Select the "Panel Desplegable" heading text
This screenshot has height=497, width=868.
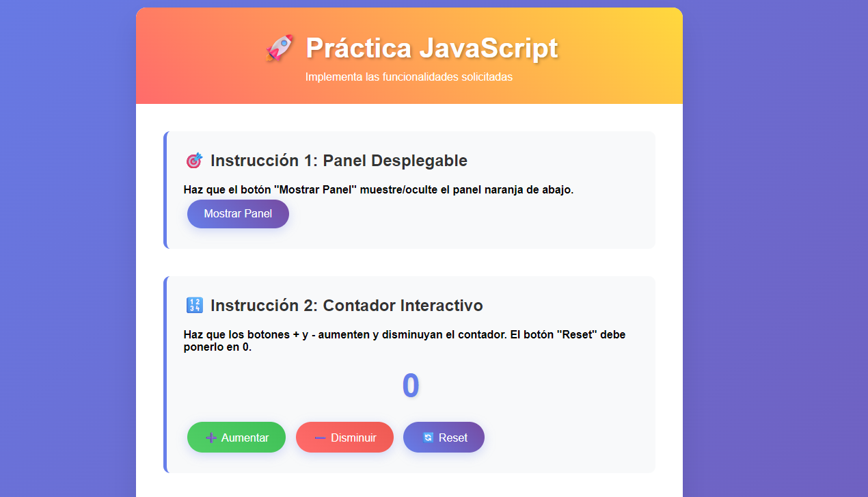pyautogui.click(x=395, y=161)
